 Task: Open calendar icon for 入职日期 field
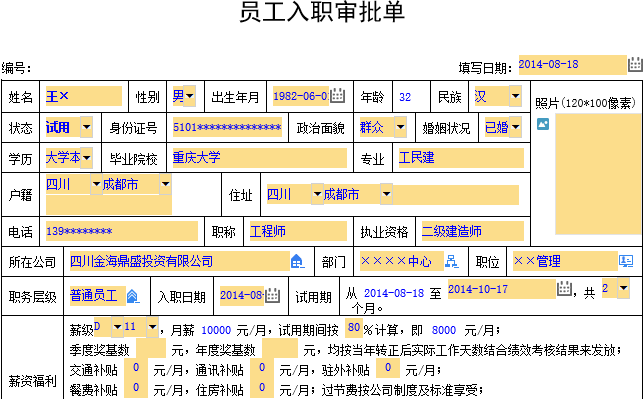(x=272, y=295)
